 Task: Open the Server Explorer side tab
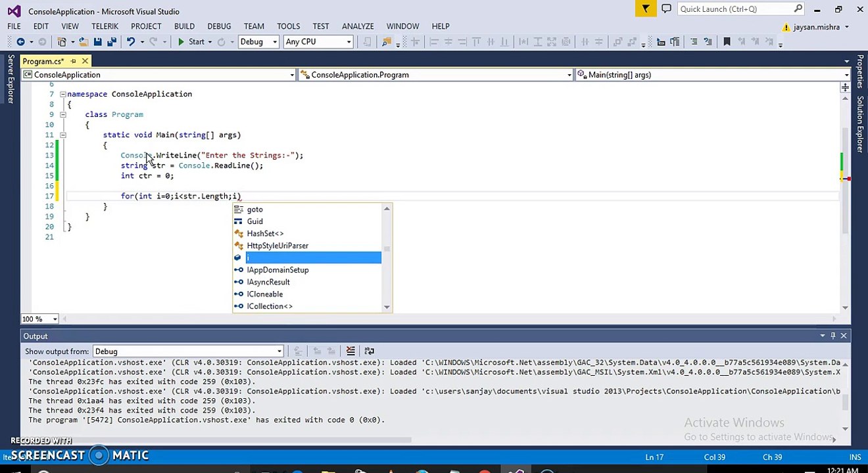[11, 79]
